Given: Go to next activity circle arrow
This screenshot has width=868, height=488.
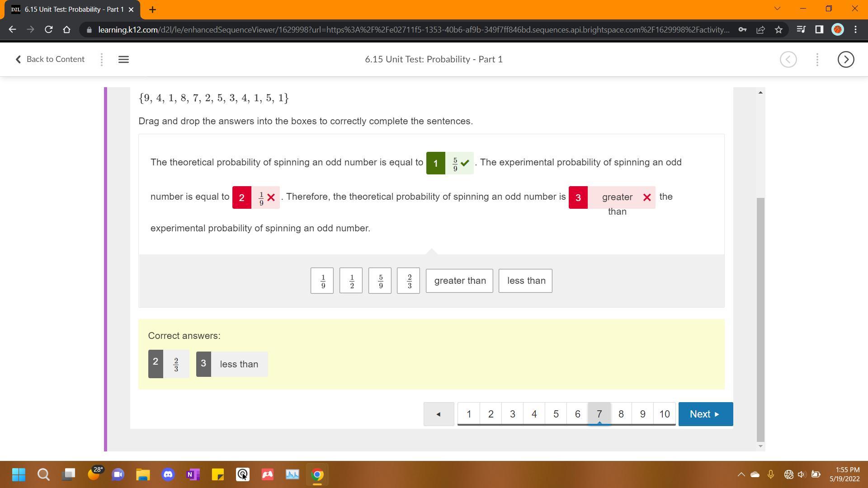Looking at the screenshot, I should (x=845, y=59).
